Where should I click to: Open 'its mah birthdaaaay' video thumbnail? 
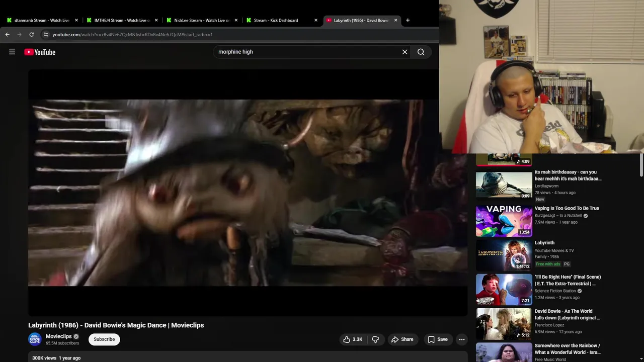[504, 185]
